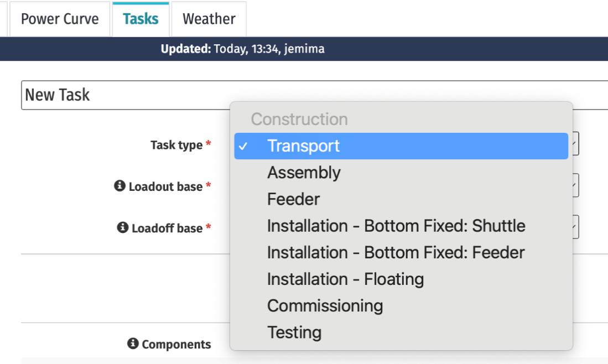This screenshot has width=608, height=364.
Task: Switch to the Power Curve tab
Action: pos(60,19)
